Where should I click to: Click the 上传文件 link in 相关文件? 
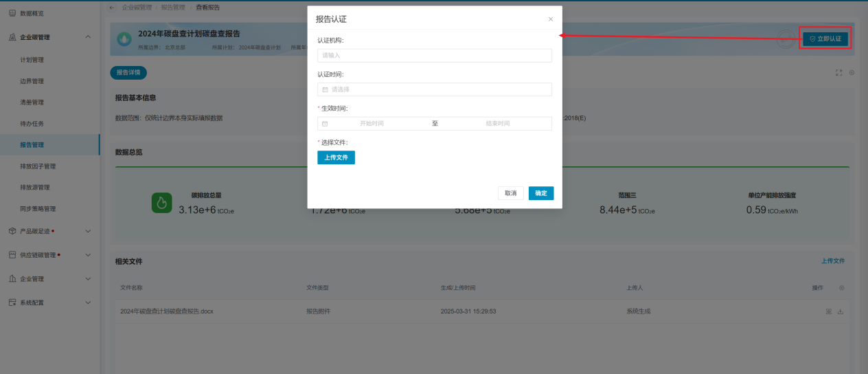(x=833, y=261)
